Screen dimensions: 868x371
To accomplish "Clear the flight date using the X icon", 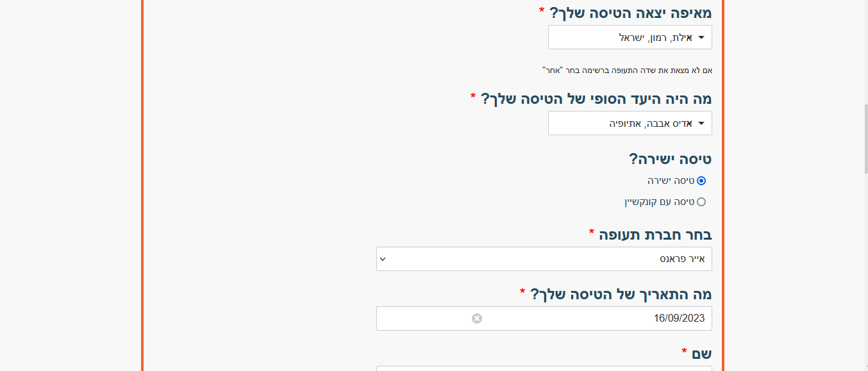I will tap(477, 318).
